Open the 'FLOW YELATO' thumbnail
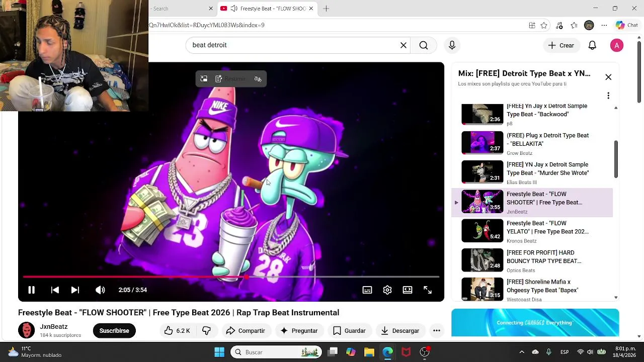This screenshot has width=644, height=362. tap(482, 231)
